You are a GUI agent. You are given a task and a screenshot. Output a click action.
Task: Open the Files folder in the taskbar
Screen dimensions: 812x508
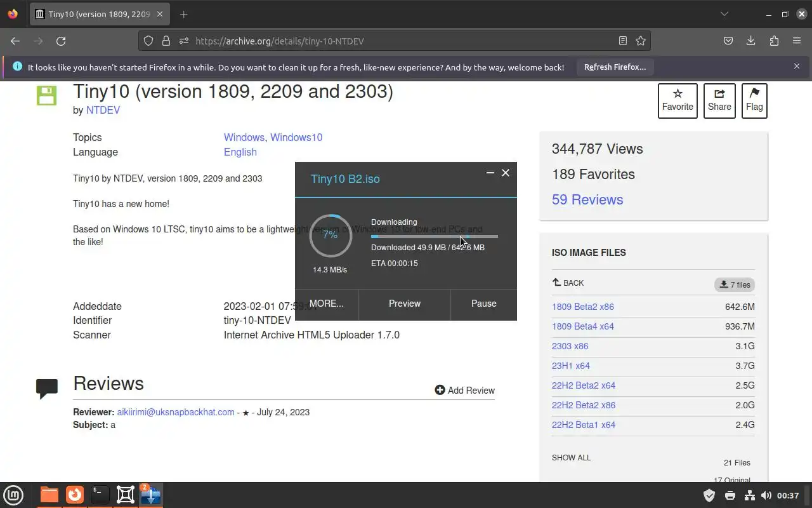[x=49, y=495]
